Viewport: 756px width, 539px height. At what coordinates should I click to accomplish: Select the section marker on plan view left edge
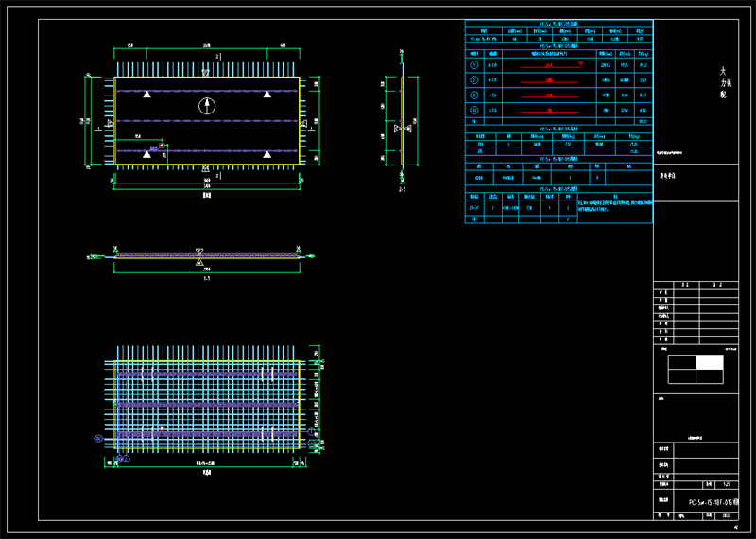111,124
